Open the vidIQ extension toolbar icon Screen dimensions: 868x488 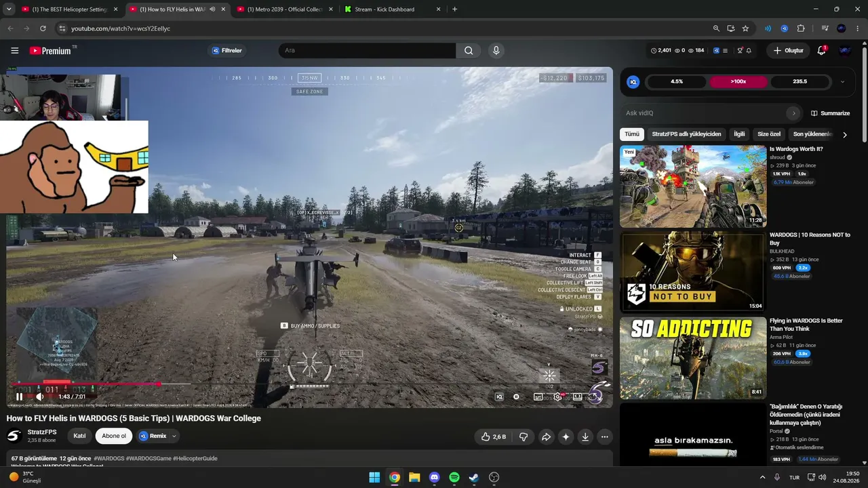pos(784,28)
